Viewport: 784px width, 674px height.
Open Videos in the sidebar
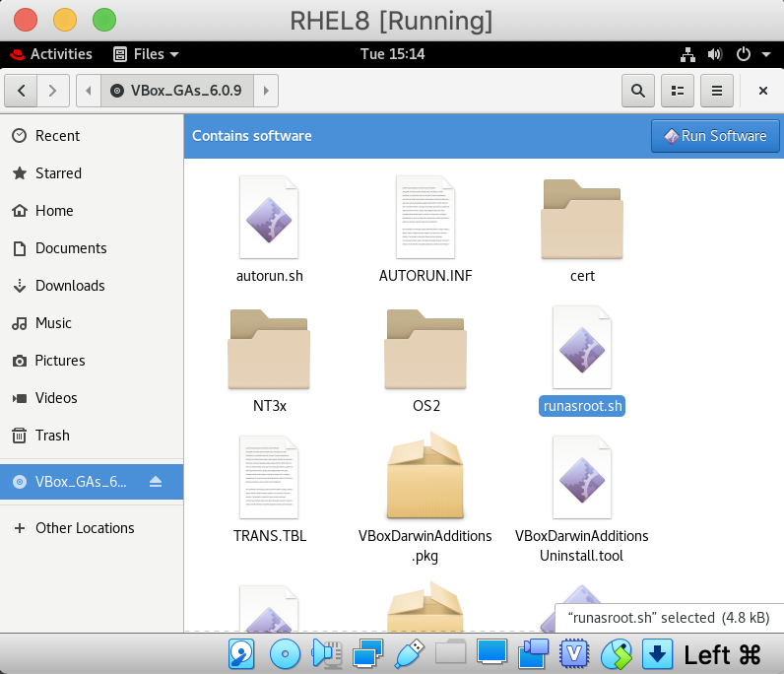point(92,398)
